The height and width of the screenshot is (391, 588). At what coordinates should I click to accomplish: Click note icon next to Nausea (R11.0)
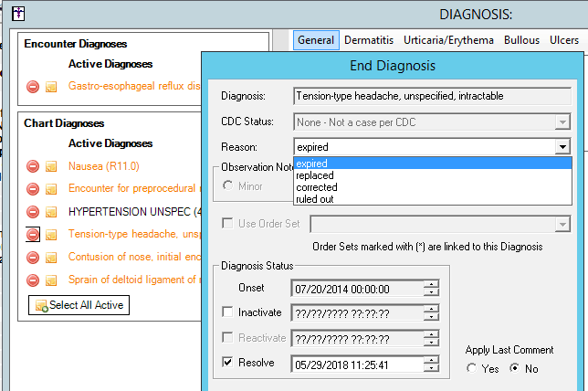point(52,166)
